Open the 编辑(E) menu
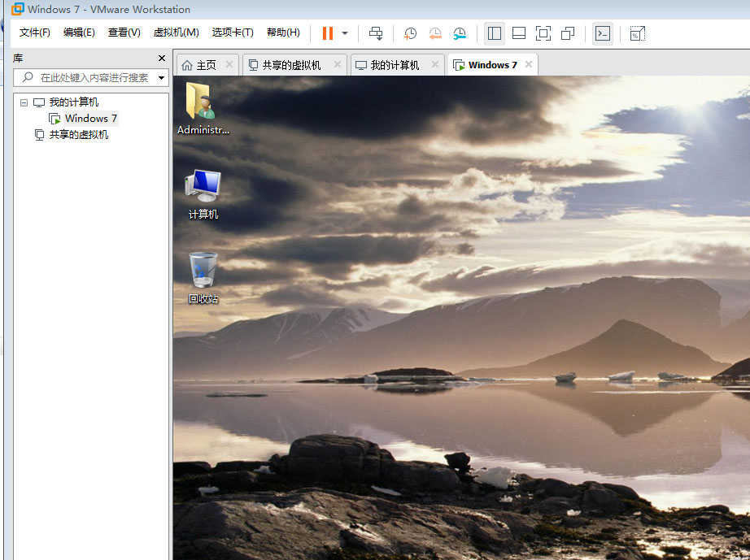750x560 pixels. click(79, 33)
